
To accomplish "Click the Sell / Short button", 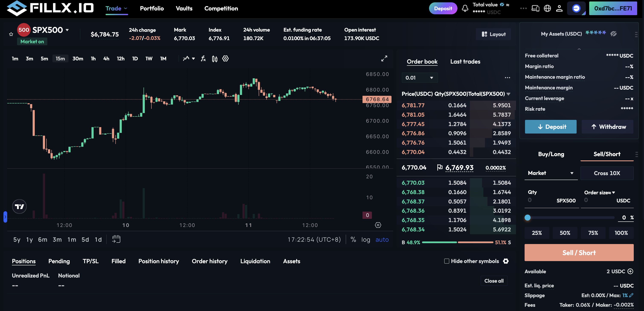I will (x=579, y=253).
